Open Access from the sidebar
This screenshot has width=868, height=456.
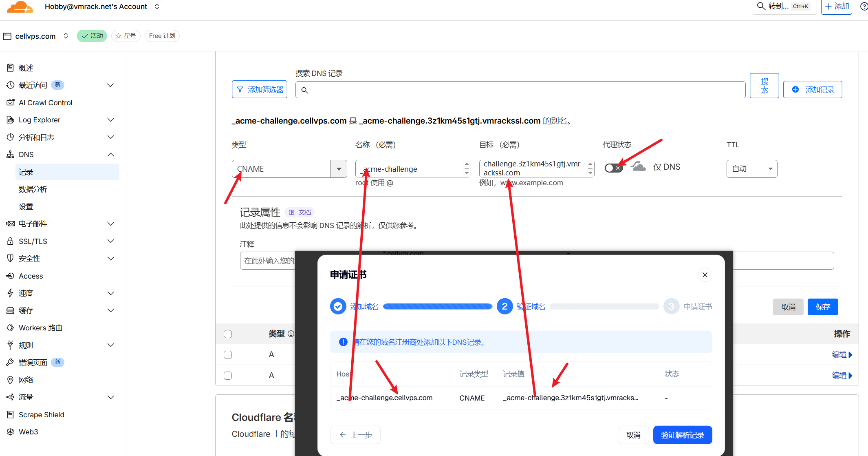(10, 276)
